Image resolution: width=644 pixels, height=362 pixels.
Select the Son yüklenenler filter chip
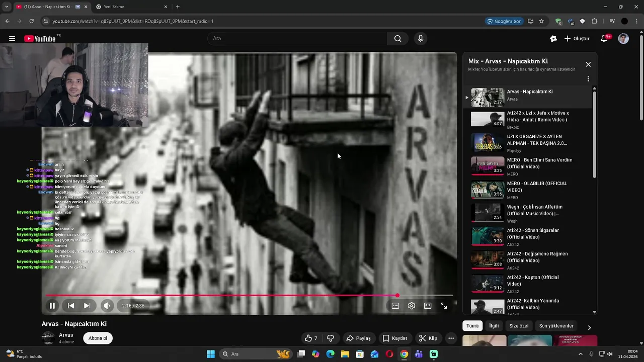pyautogui.click(x=556, y=326)
